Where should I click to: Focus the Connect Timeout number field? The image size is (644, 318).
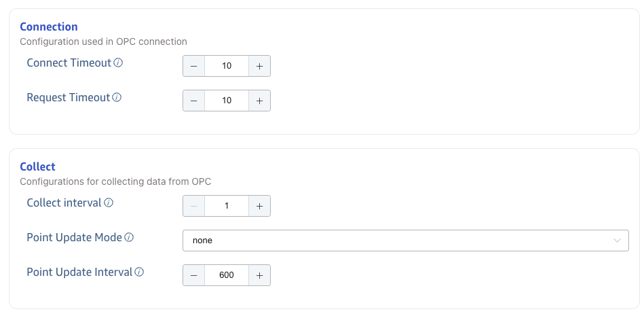227,66
